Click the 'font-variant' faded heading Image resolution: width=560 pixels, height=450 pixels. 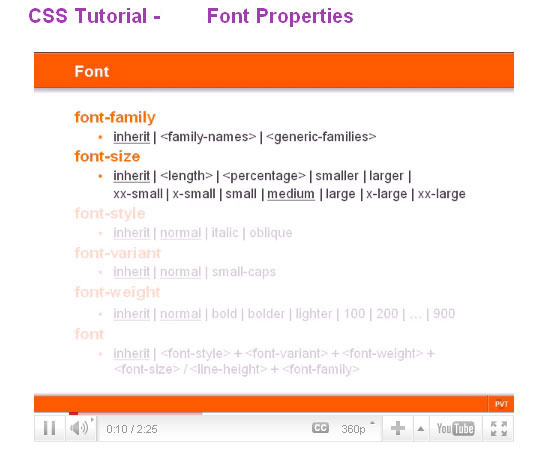point(117,253)
